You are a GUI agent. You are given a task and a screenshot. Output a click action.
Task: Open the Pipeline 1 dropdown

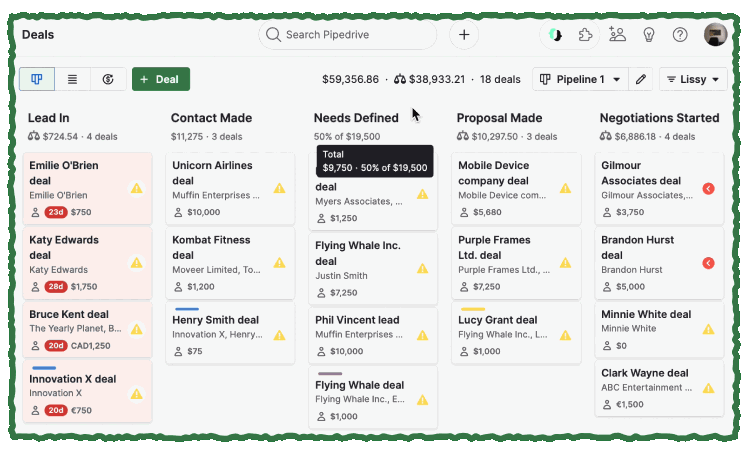pyautogui.click(x=580, y=79)
